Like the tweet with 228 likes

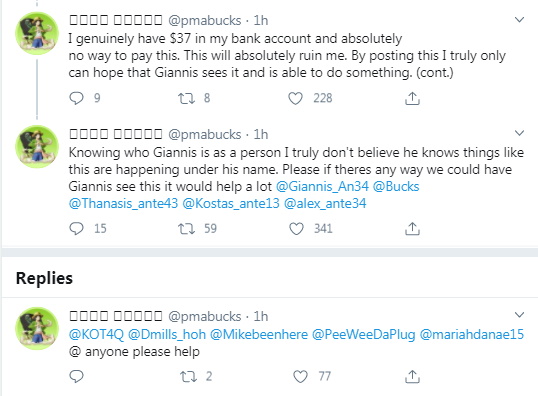[x=295, y=98]
